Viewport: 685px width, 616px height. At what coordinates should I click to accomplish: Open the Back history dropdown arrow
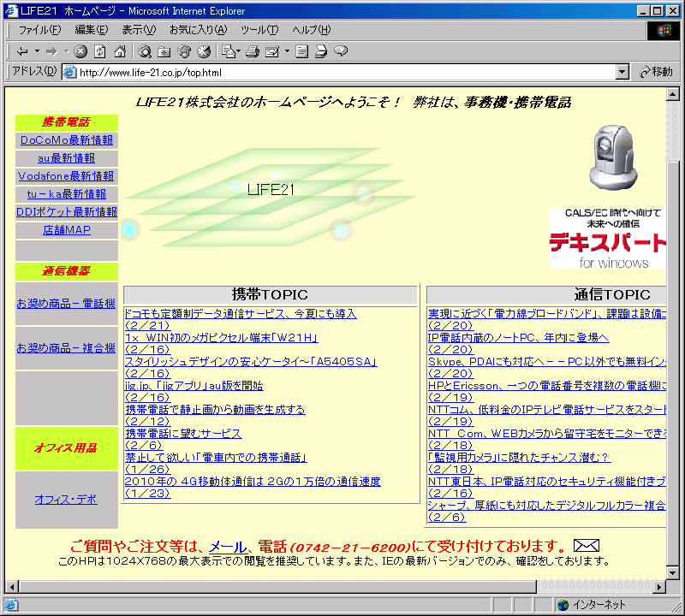click(37, 51)
